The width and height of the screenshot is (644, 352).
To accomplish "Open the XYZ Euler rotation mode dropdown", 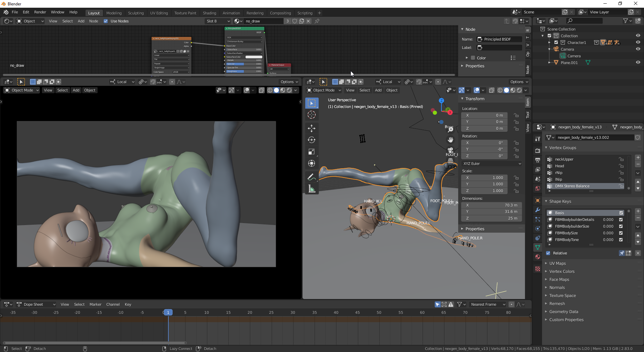I will 491,164.
